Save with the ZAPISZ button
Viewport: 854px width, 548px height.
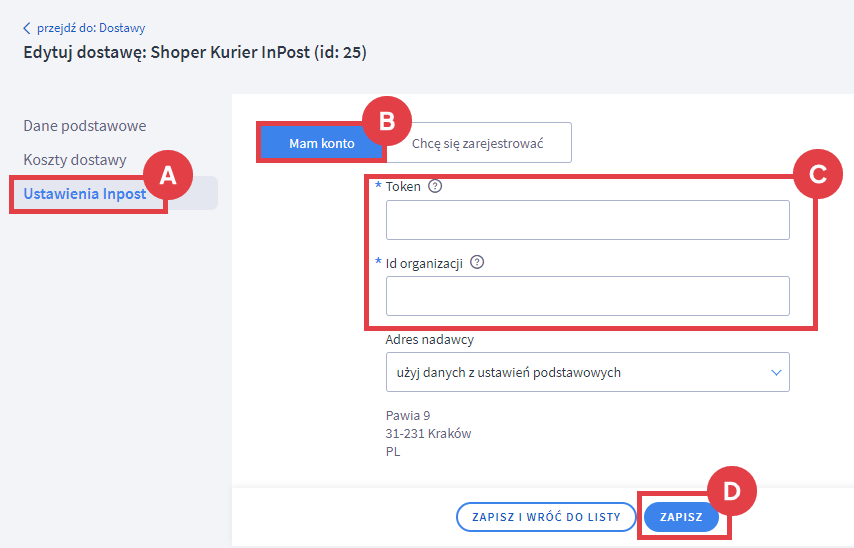tap(681, 517)
